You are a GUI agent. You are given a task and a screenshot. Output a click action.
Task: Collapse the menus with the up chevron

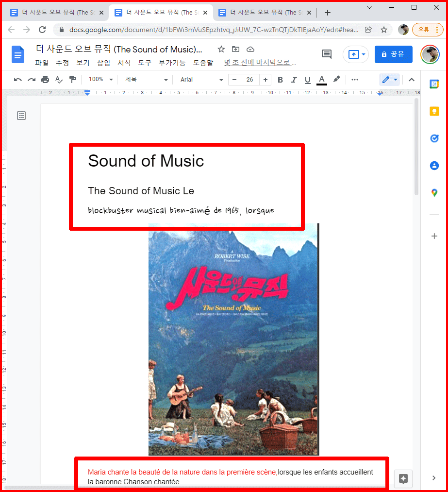(412, 80)
